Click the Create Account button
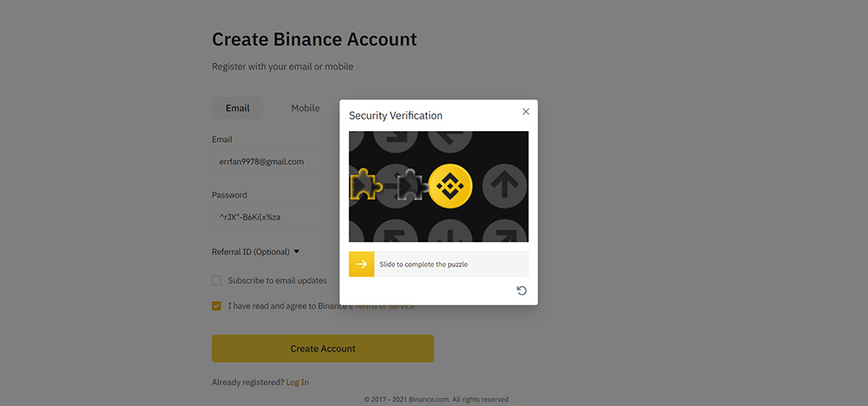Viewport: 868px width, 406px height. 323,349
